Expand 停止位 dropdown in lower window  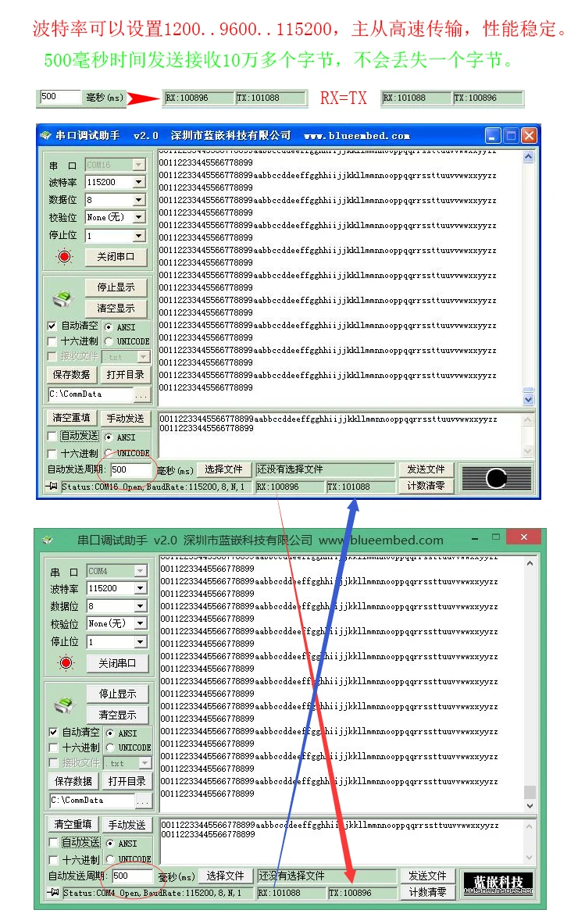click(x=141, y=642)
